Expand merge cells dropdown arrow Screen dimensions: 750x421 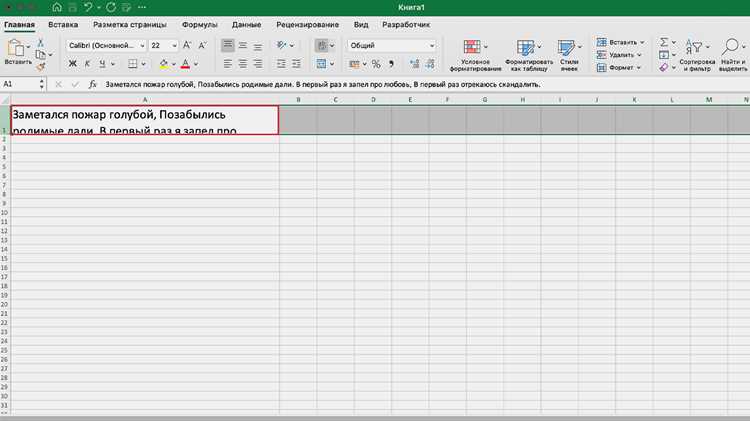point(332,64)
